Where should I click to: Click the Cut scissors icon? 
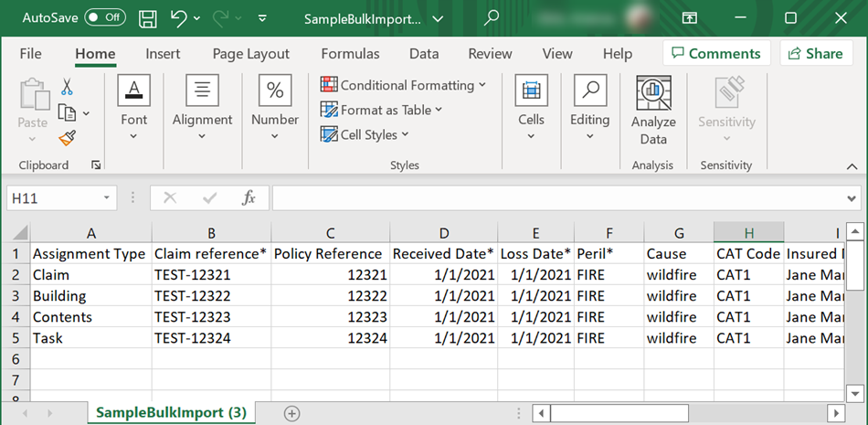coord(67,88)
